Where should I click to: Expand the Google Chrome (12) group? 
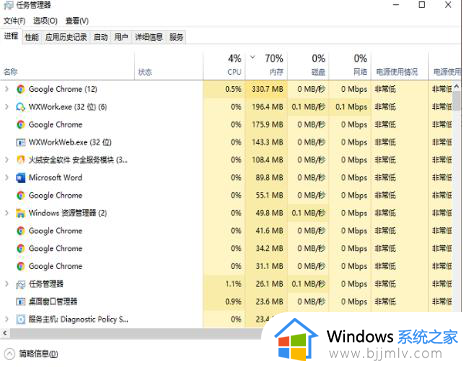6,89
